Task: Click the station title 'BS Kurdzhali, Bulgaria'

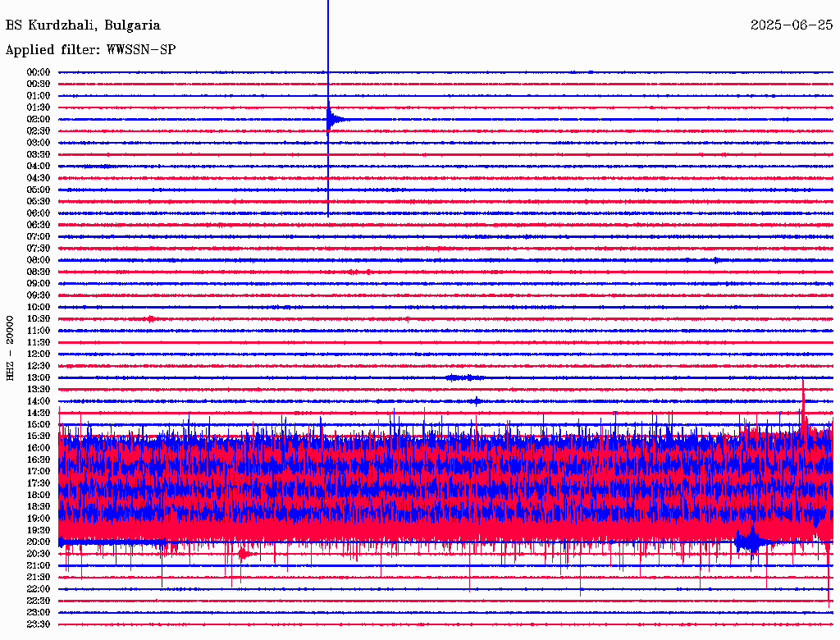Action: (83, 25)
